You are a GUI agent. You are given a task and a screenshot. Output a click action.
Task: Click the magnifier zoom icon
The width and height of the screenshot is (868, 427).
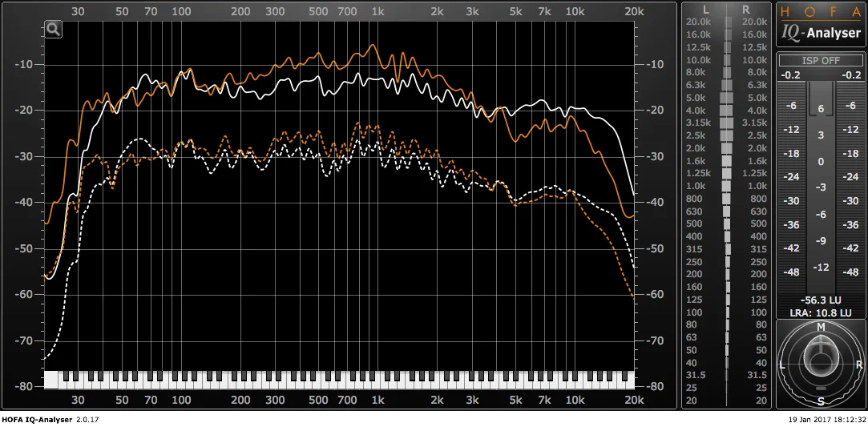tap(54, 30)
